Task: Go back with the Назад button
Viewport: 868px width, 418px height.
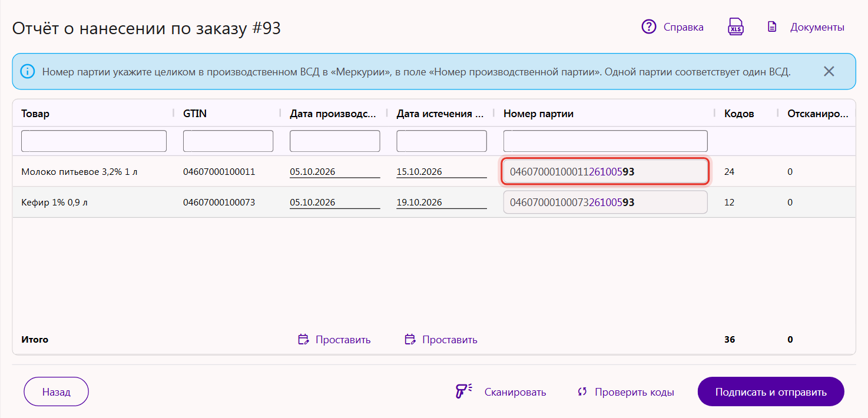Action: pos(56,392)
